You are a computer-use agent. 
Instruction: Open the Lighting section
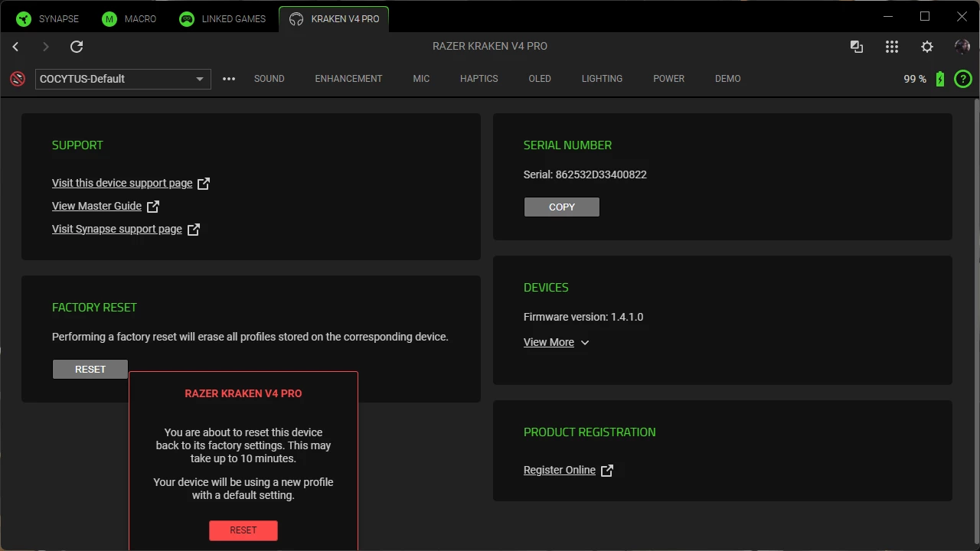coord(602,79)
